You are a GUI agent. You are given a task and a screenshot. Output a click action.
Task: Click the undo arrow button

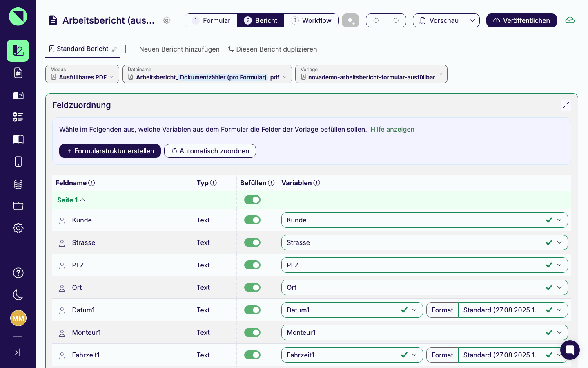pos(376,20)
